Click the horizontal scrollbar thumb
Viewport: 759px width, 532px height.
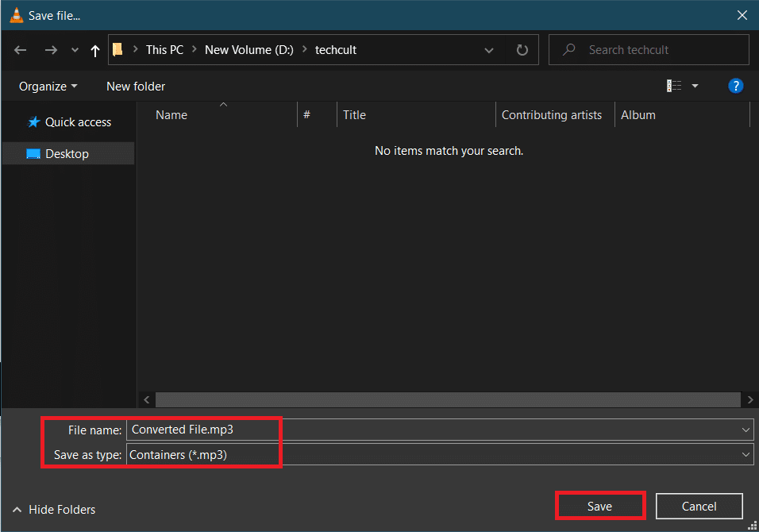pyautogui.click(x=448, y=400)
